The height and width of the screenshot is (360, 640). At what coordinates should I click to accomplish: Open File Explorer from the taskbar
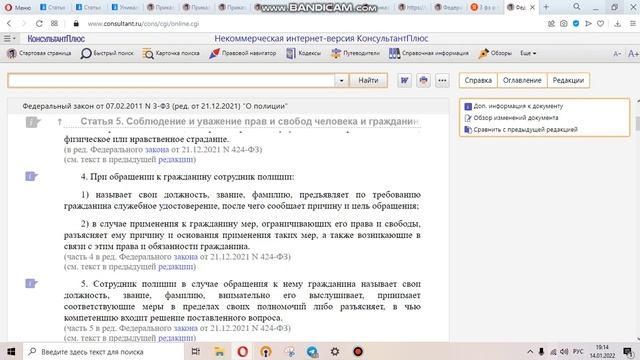point(219,351)
